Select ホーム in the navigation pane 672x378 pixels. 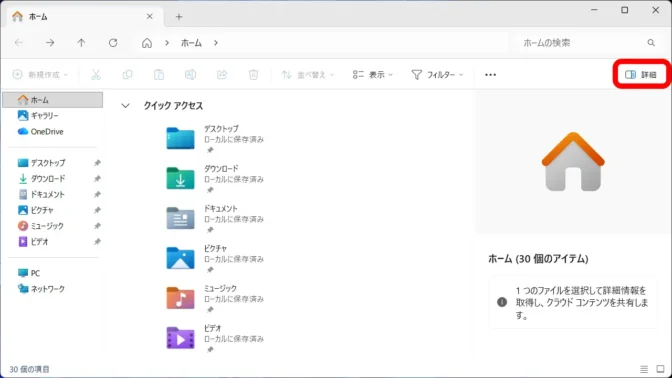53,100
